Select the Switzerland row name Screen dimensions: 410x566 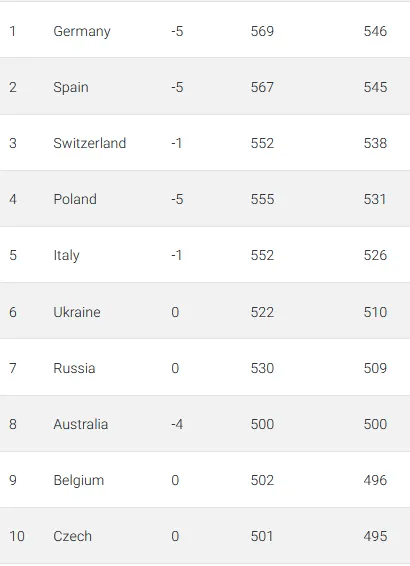90,143
